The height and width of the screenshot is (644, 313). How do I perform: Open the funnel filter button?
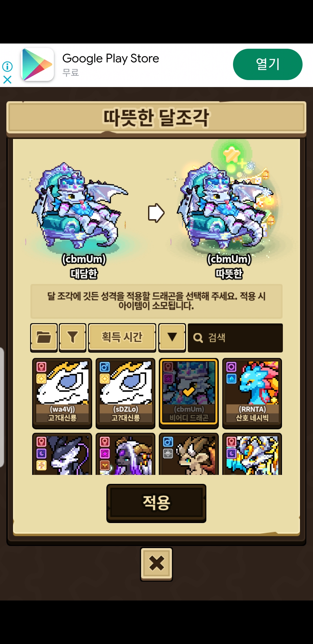72,337
